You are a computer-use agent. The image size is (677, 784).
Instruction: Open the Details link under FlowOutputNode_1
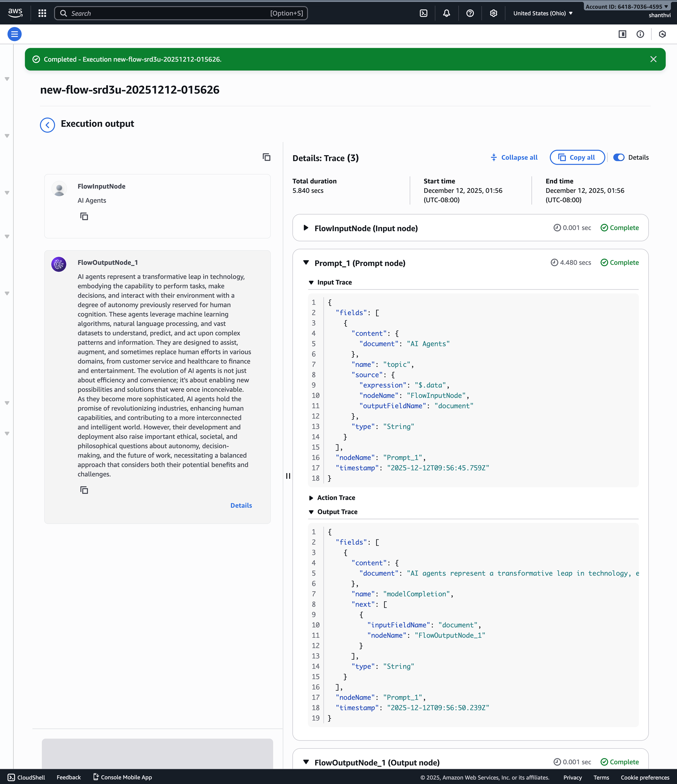click(x=241, y=506)
